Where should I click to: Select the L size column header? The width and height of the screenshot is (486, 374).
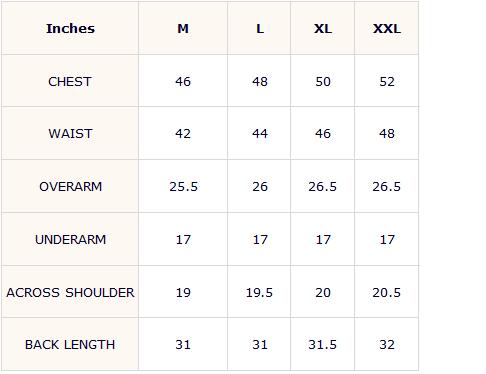point(260,29)
